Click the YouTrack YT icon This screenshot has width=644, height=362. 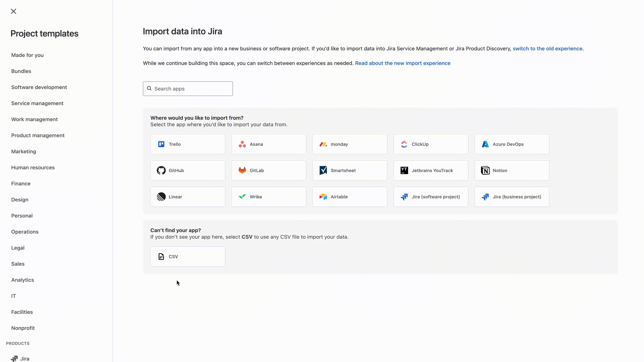point(404,170)
